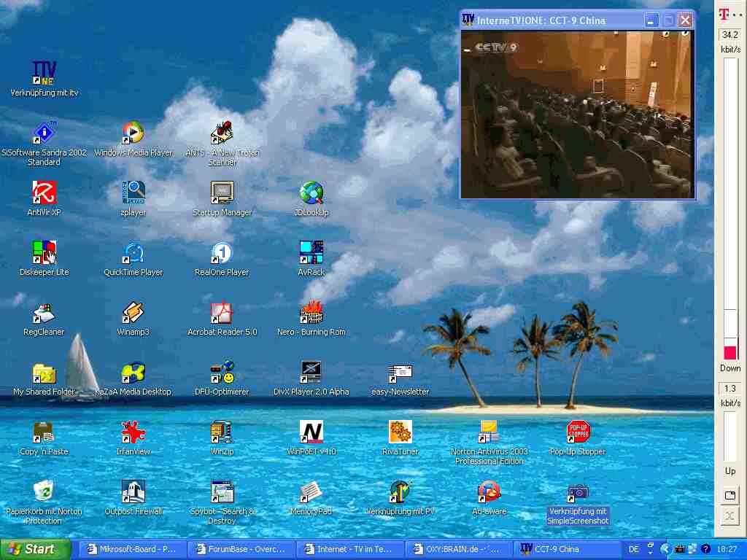Viewport: 747px width, 560px height.
Task: Click IrfanView desktop icon
Action: 133,432
